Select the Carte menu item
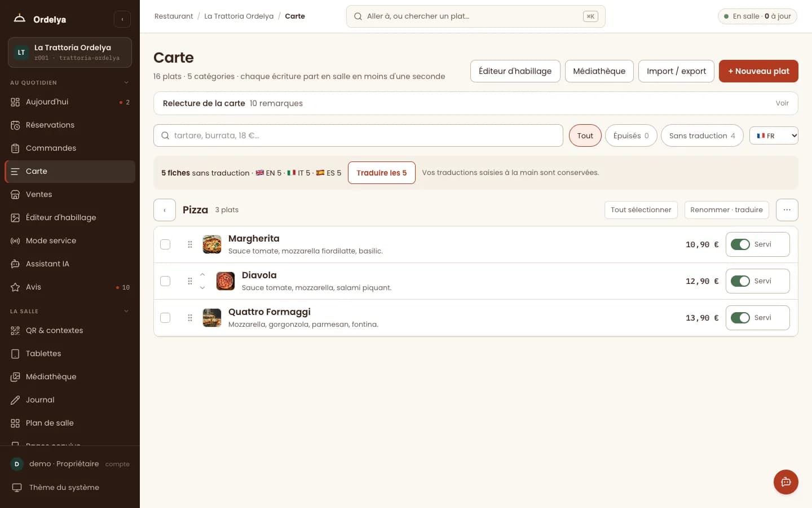 point(70,172)
